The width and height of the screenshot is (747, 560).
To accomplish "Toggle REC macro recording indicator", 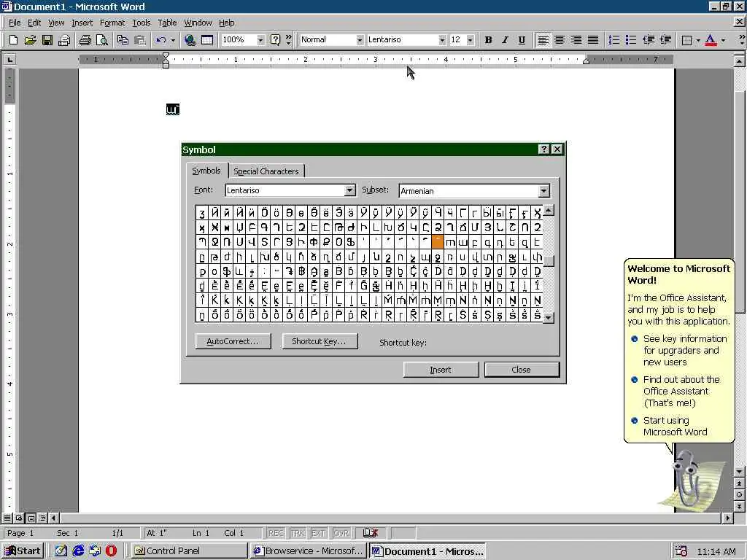I will pyautogui.click(x=276, y=533).
